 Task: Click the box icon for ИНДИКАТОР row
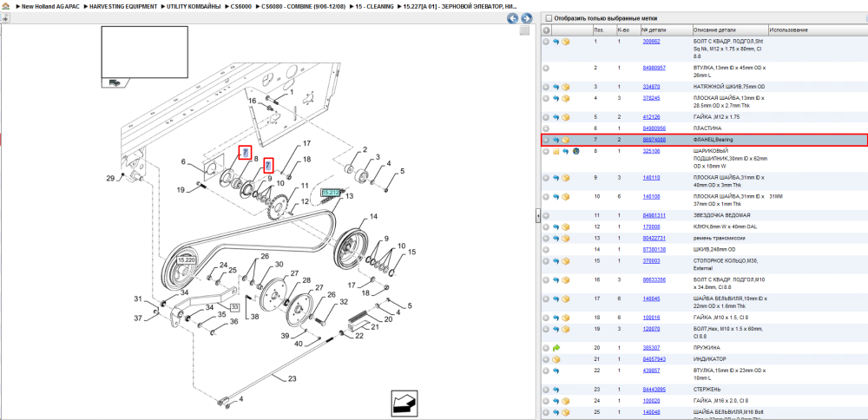556,359
